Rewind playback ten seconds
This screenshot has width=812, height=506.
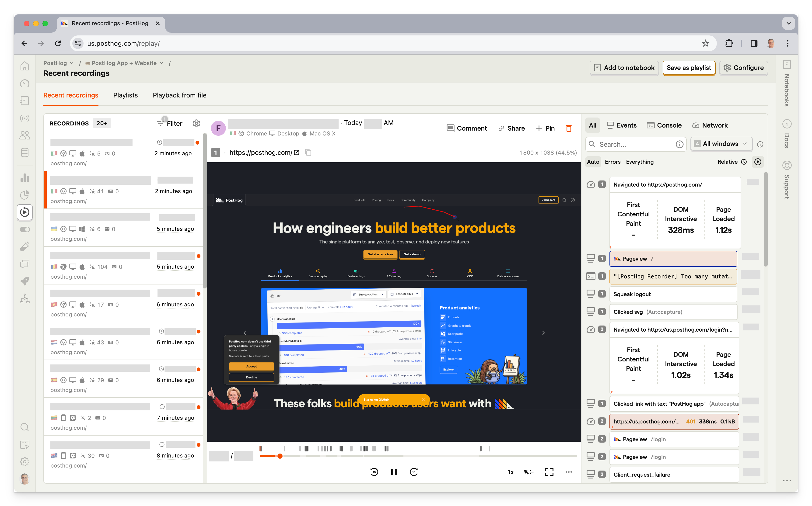pyautogui.click(x=374, y=472)
